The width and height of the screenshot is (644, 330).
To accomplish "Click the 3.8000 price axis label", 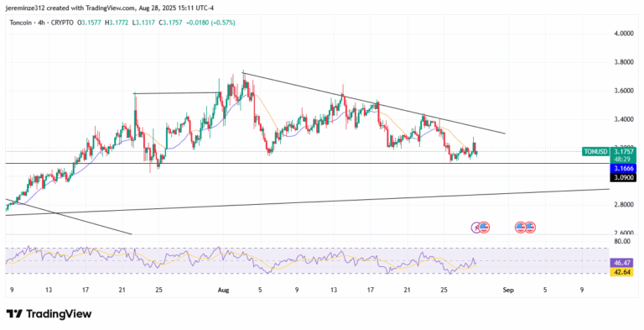I will point(625,62).
